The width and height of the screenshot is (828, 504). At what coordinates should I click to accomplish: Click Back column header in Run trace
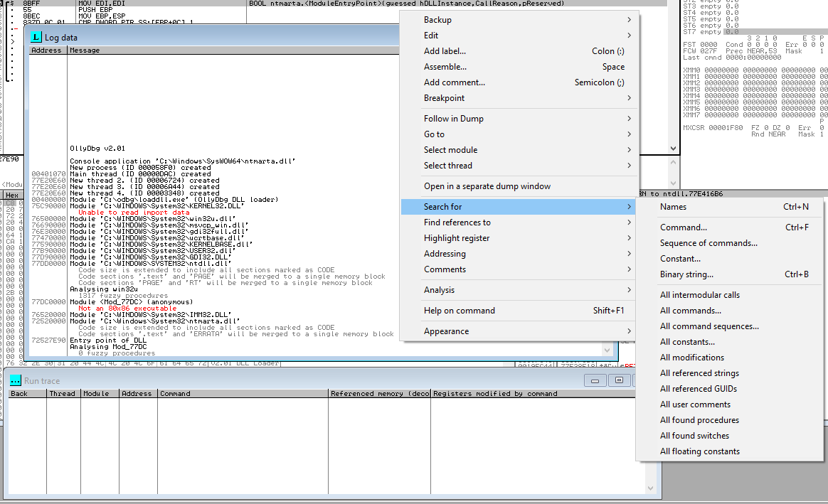[x=28, y=394]
